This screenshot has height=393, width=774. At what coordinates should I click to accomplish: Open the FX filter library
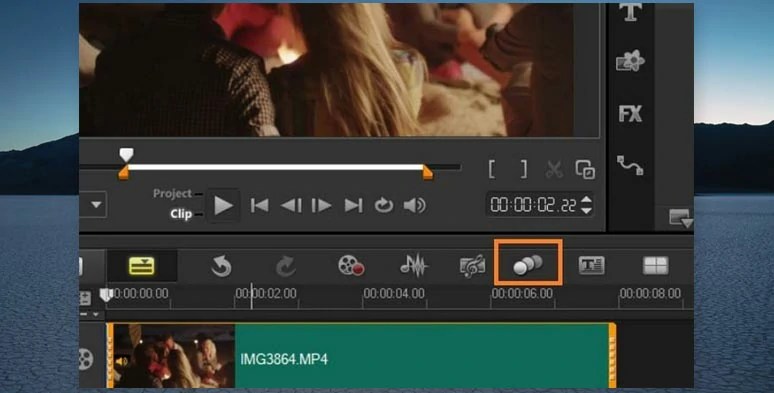(x=630, y=114)
